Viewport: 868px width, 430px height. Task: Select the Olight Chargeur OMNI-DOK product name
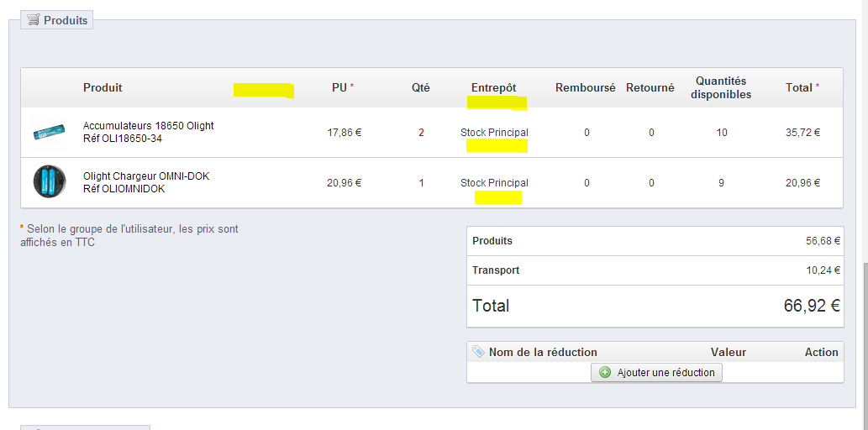pos(146,176)
